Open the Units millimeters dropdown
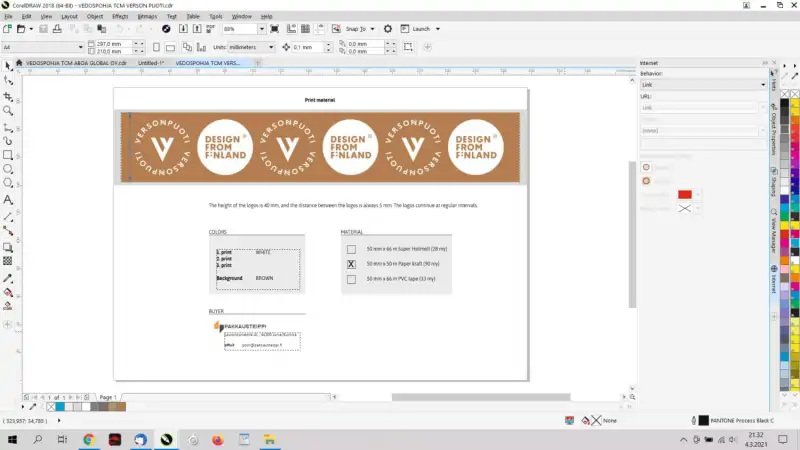Image resolution: width=800 pixels, height=450 pixels. [x=271, y=47]
